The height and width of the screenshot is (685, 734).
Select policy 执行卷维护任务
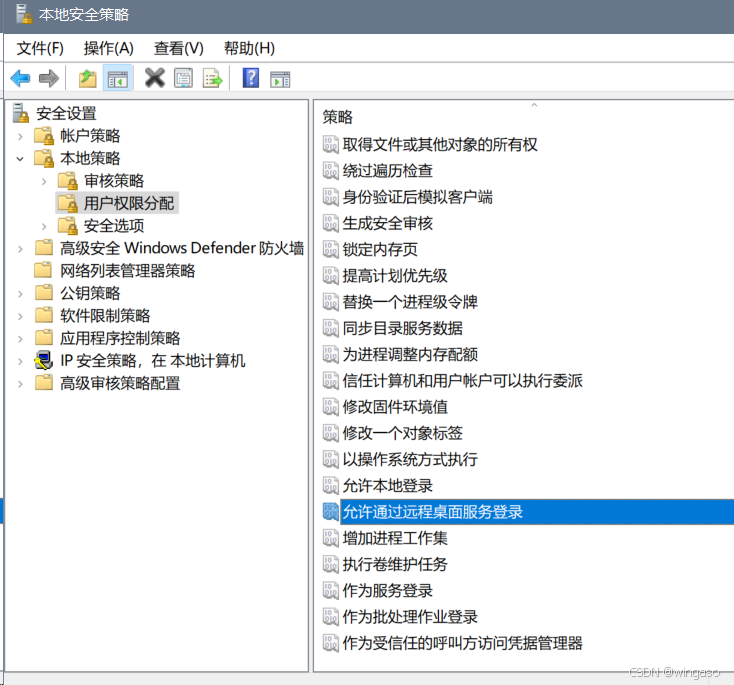395,564
